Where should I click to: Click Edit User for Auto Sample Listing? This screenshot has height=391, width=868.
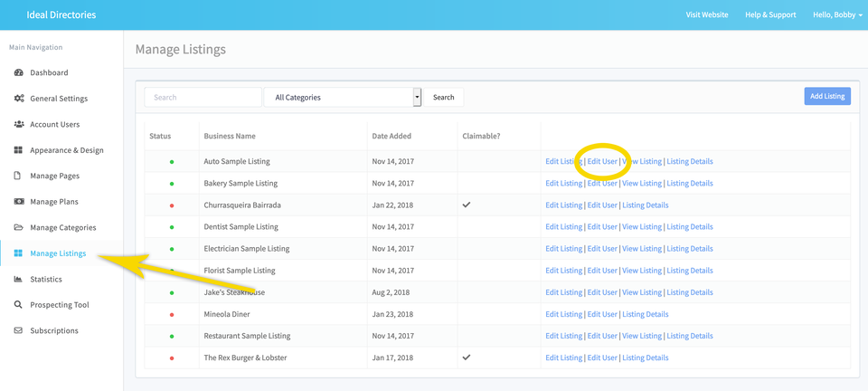pos(602,162)
